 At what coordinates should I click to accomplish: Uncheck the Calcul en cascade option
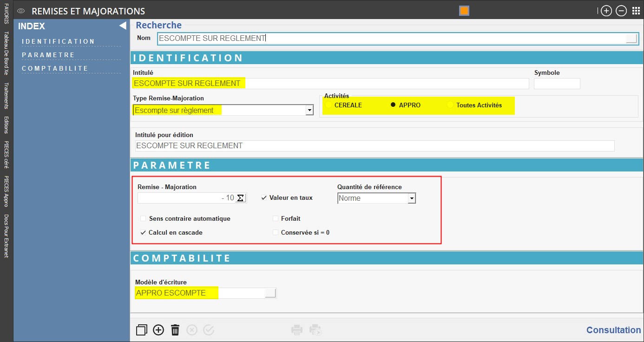[x=143, y=232]
